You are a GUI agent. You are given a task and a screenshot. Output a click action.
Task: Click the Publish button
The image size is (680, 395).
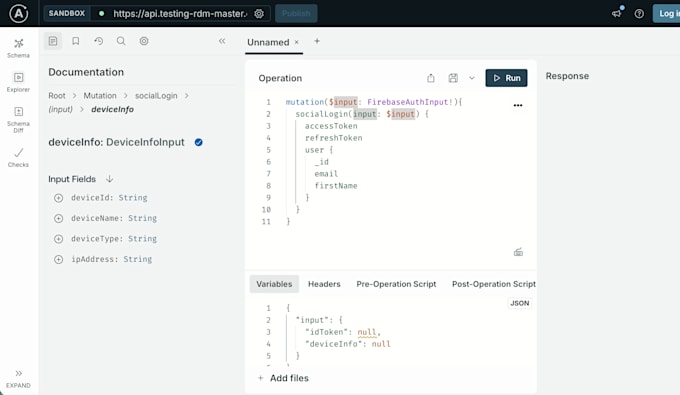tap(296, 13)
